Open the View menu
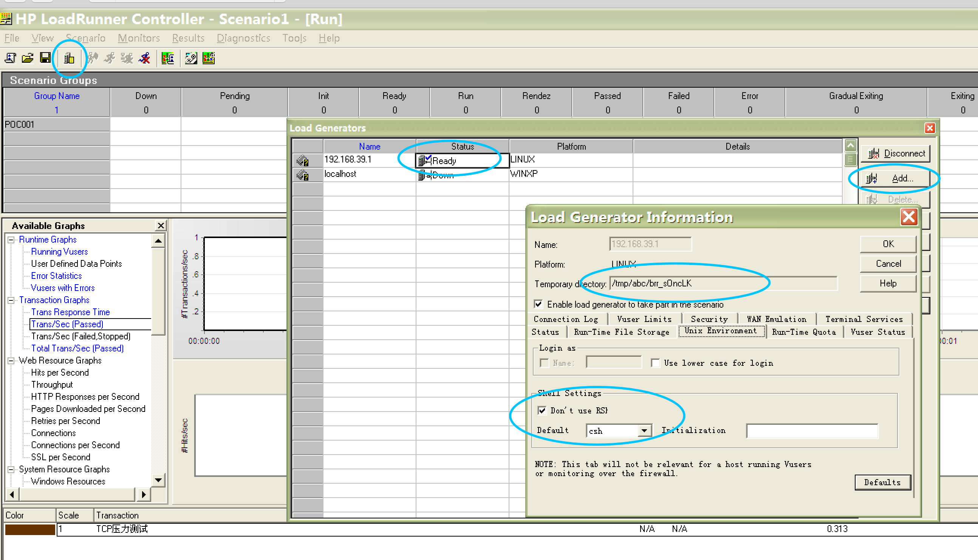This screenshot has width=978, height=560. (x=43, y=38)
